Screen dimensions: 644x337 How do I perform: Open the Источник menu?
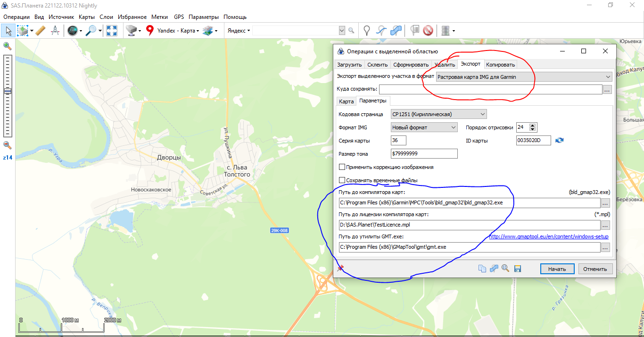[61, 17]
